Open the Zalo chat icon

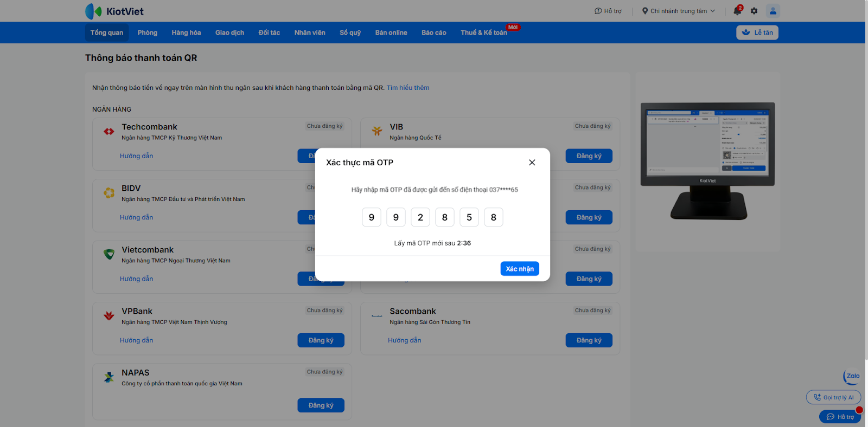[852, 376]
